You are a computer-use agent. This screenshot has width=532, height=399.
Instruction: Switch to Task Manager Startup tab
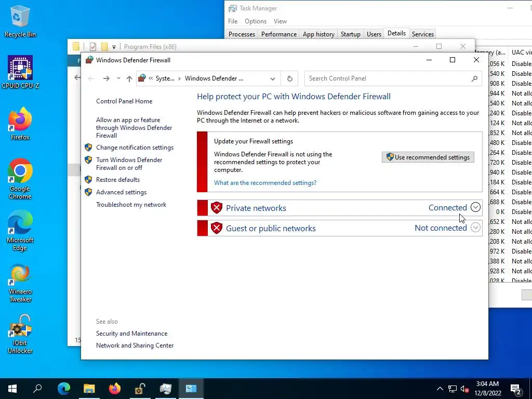pos(351,34)
